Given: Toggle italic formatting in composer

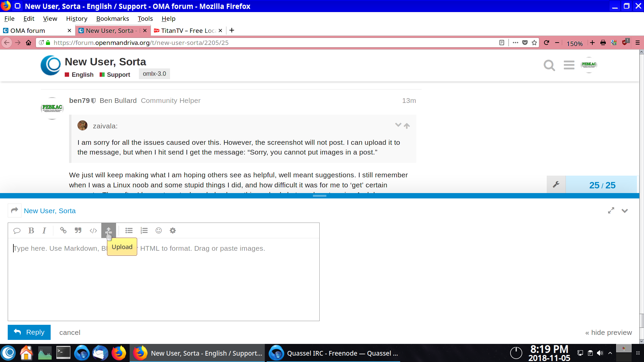Looking at the screenshot, I should pos(44,231).
